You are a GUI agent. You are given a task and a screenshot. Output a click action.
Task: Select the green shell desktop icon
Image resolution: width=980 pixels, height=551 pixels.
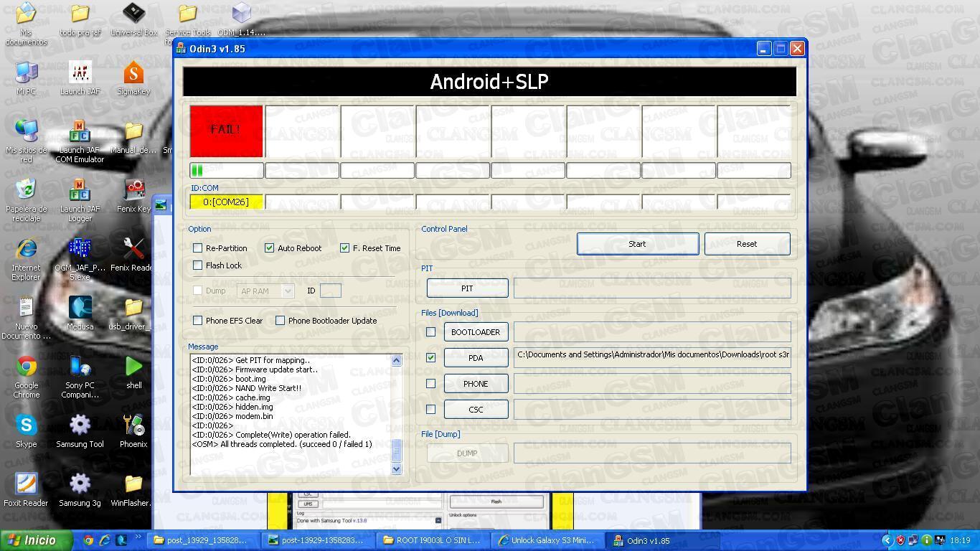(133, 372)
